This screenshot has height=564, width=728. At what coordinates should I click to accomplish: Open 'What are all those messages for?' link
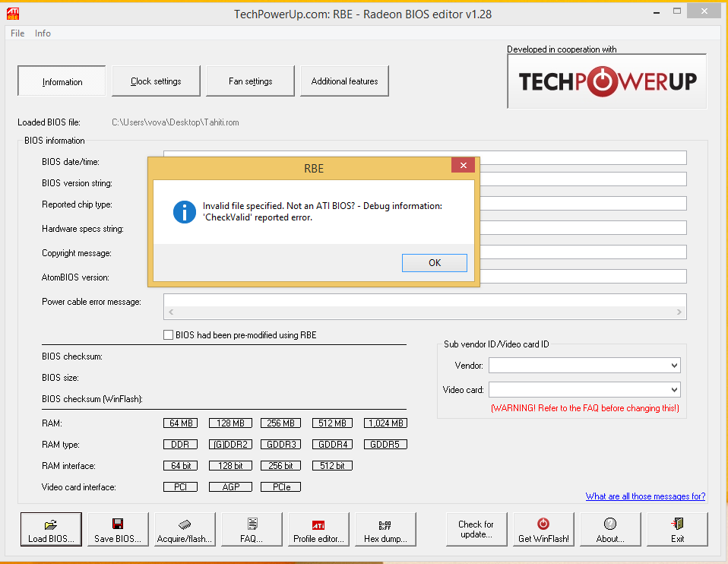point(645,496)
